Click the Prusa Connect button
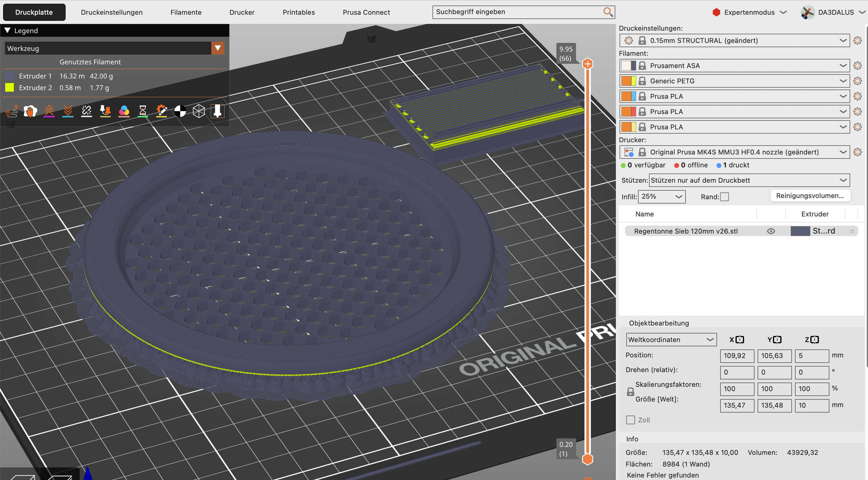The image size is (868, 480). (x=366, y=12)
